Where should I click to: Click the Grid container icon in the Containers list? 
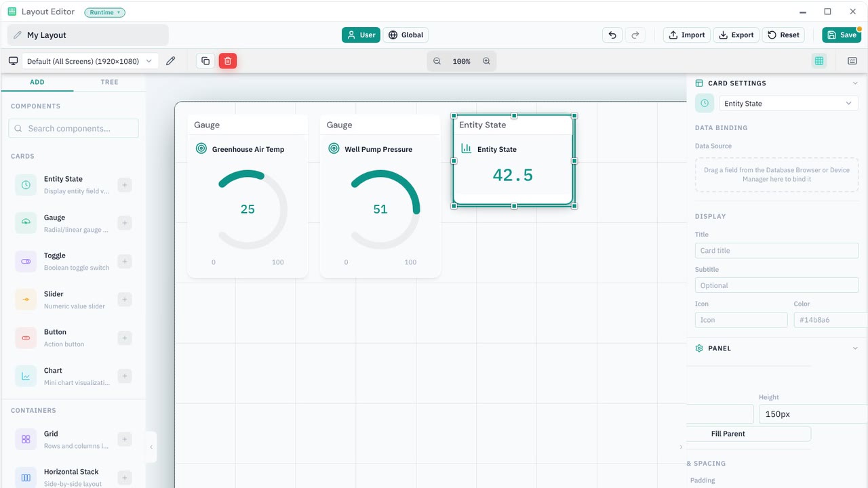[26, 439]
